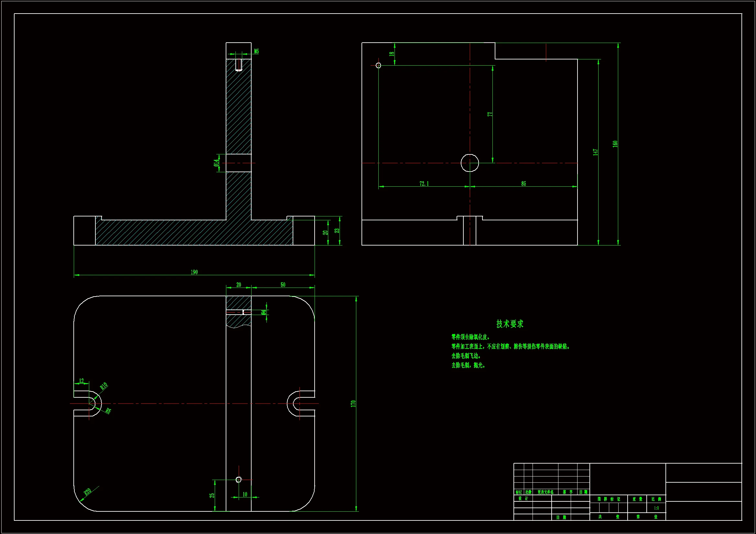Select the R20 corner radius label
756x534 pixels.
(x=88, y=492)
